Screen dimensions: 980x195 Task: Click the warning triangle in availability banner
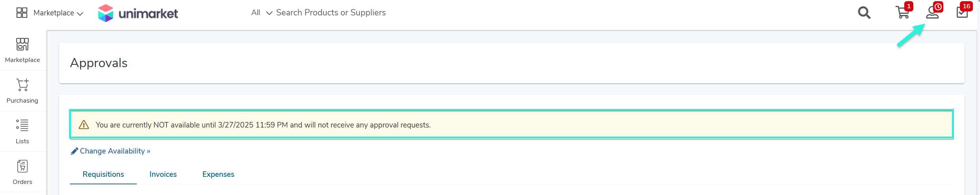(84, 125)
